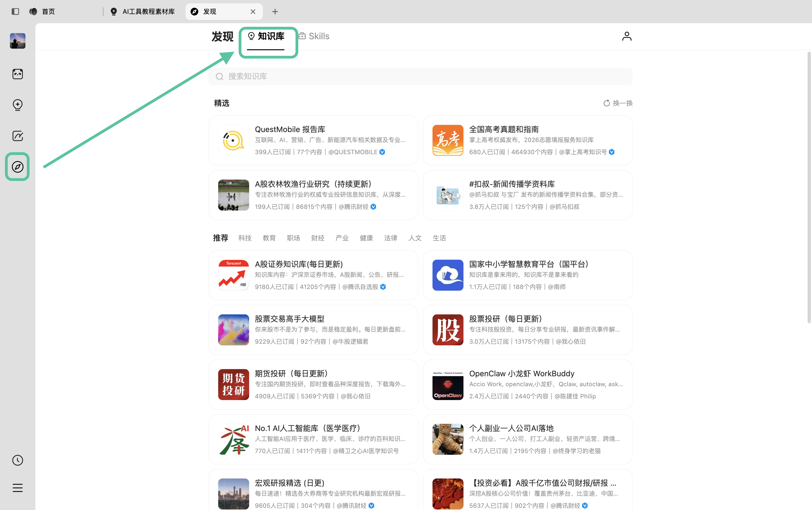
Task: Click the search magnifier icon
Action: (x=220, y=77)
